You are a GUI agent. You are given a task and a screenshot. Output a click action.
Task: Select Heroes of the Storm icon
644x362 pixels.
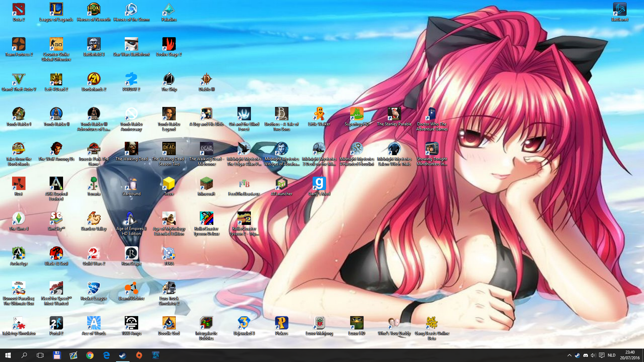tap(131, 12)
